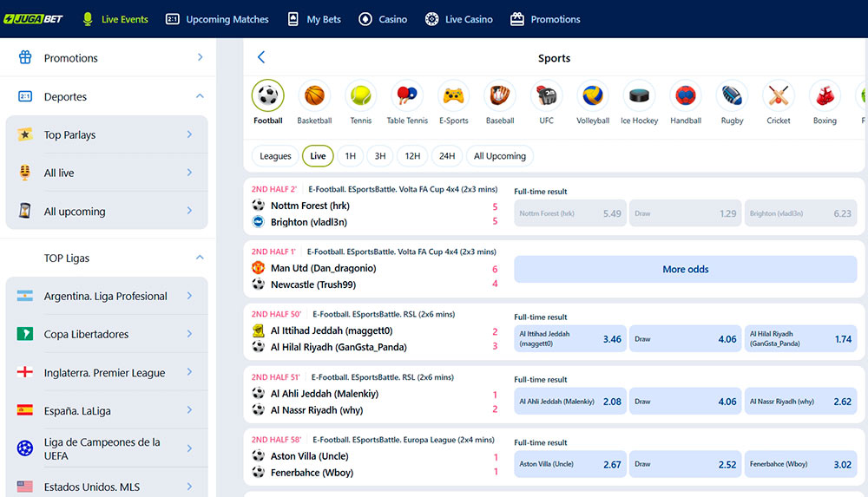
Task: Choose the Tennis ball icon
Action: pyautogui.click(x=360, y=95)
